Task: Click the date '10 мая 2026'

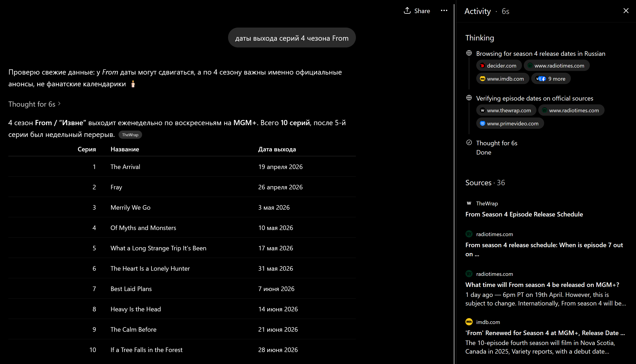Action: 276,228
